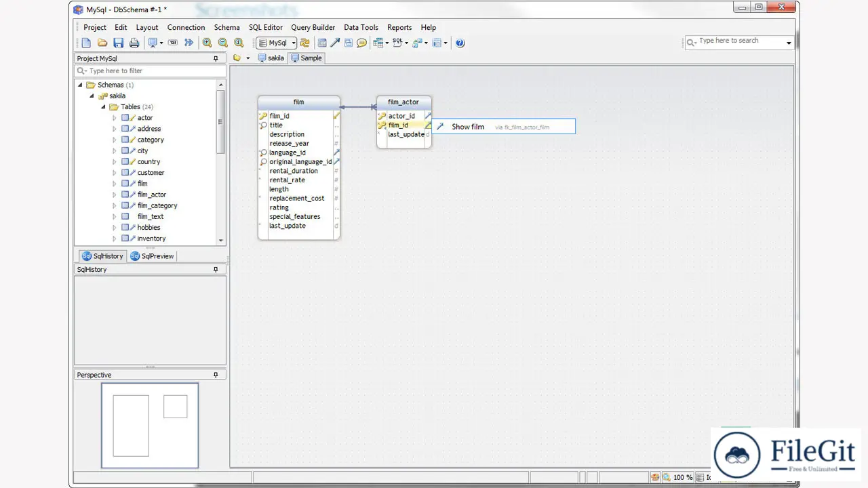Expand the film_category table node
This screenshot has height=488, width=868.
115,205
